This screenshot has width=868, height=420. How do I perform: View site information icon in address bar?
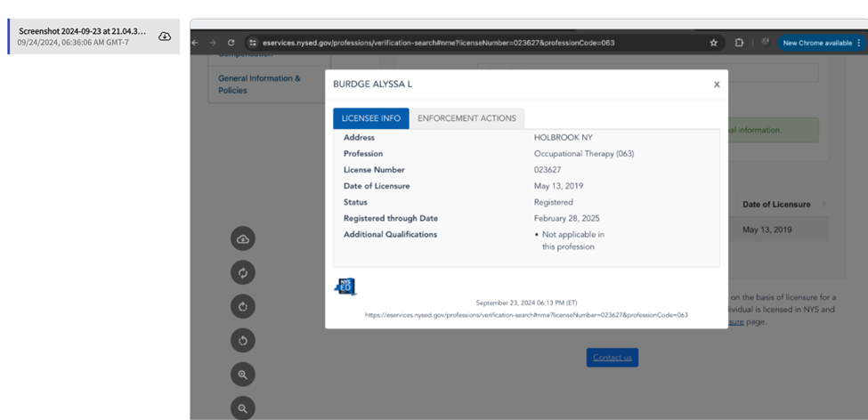coord(253,43)
